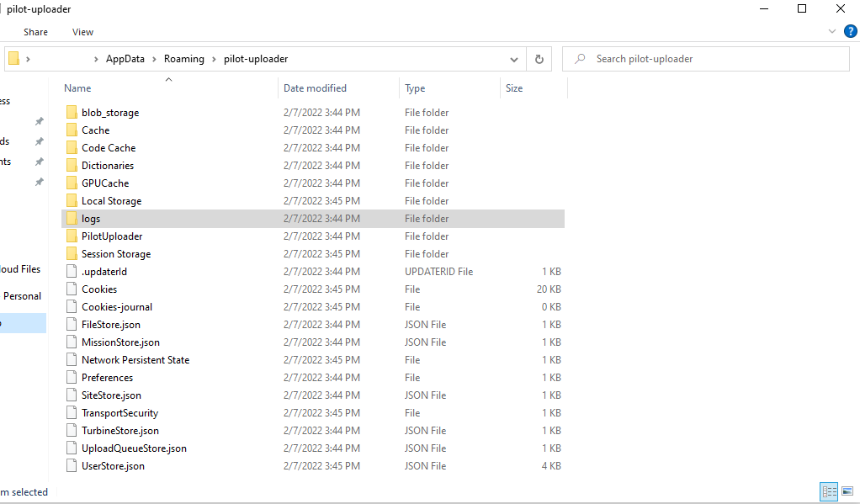
Task: Select the MissionStore.json file icon
Action: pyautogui.click(x=72, y=342)
